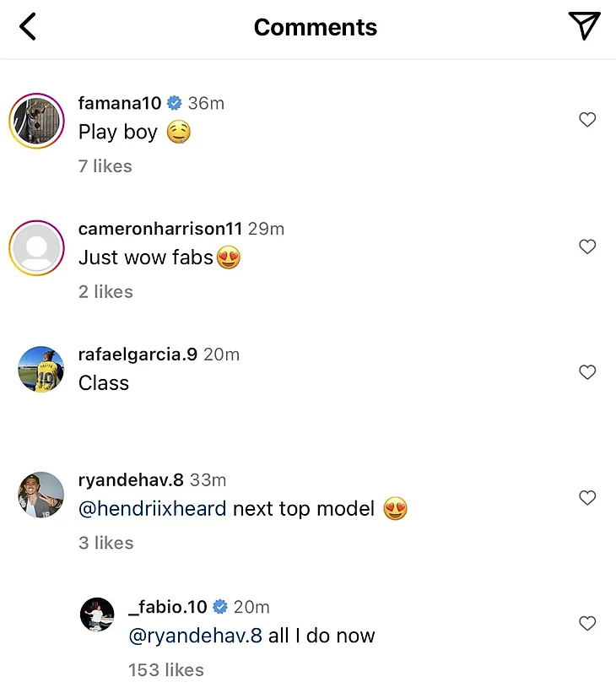Tap _fabio.10's small avatar
Viewport: 616px width, 693px height.
[97, 614]
